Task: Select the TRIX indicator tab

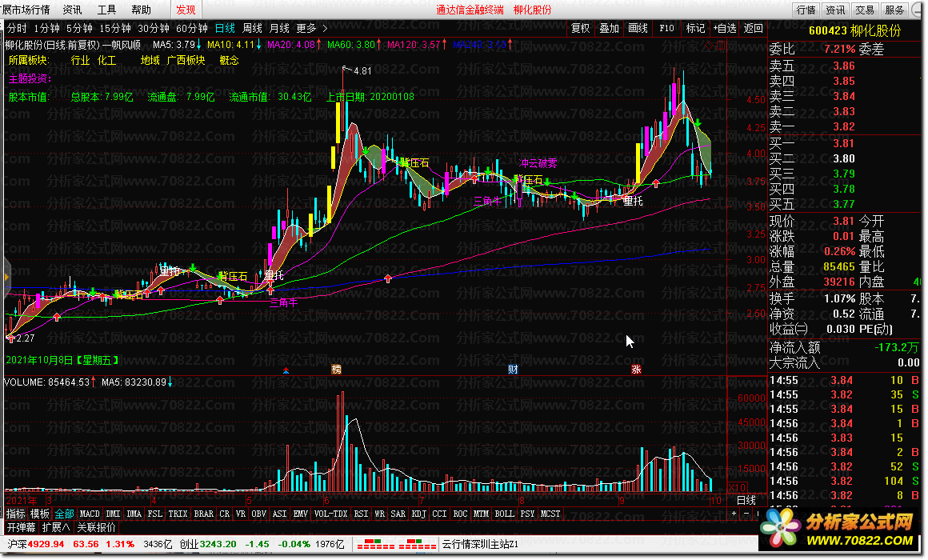Action: click(x=178, y=514)
